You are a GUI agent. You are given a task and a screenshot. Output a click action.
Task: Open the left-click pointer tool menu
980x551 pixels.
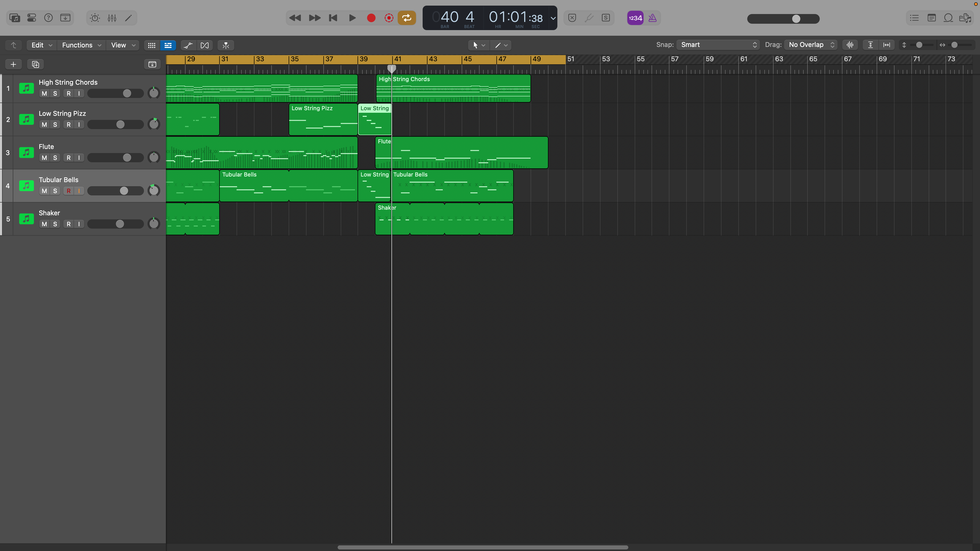pyautogui.click(x=479, y=45)
